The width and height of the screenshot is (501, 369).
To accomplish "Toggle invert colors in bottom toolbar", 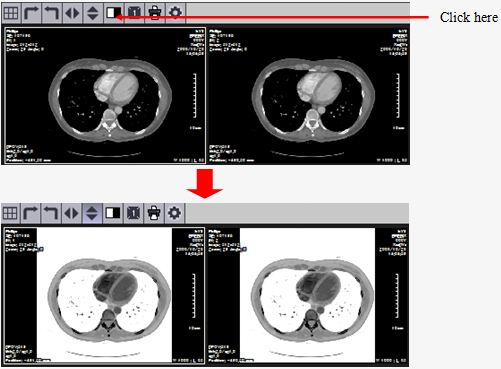I will [x=113, y=213].
